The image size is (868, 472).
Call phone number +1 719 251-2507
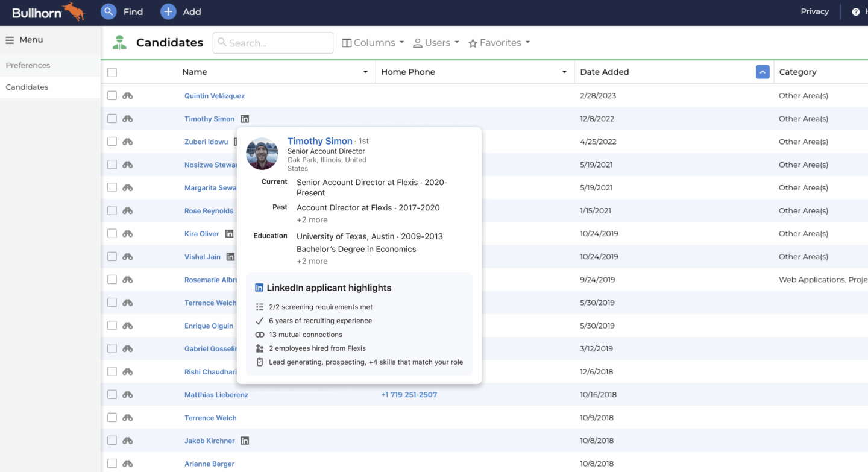pyautogui.click(x=409, y=395)
